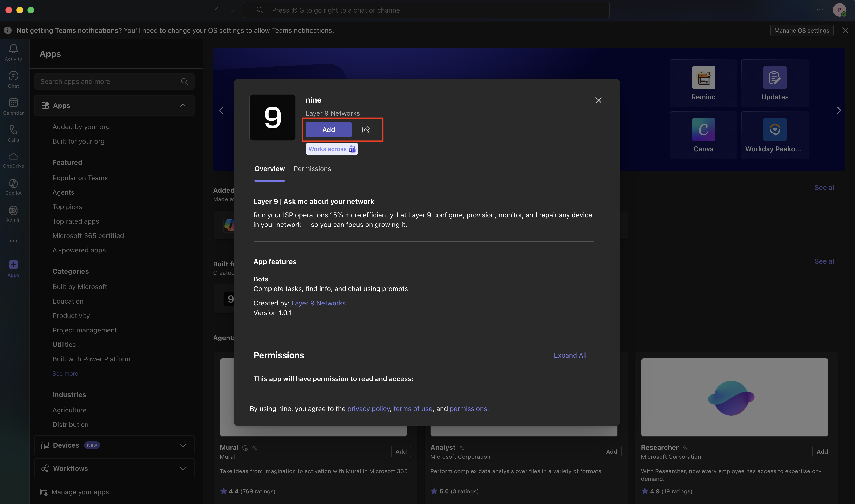The image size is (855, 504).
Task: Open the privacy policy link
Action: (368, 409)
